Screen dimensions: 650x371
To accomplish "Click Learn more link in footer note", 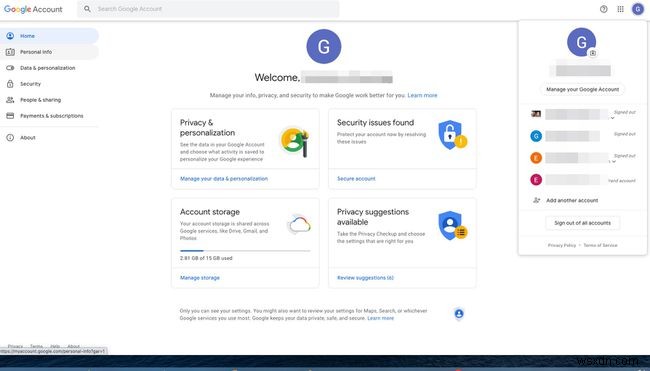I will 381,318.
